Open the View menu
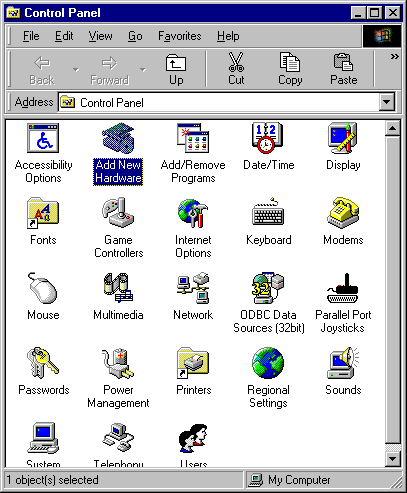This screenshot has height=493, width=407. tap(100, 36)
